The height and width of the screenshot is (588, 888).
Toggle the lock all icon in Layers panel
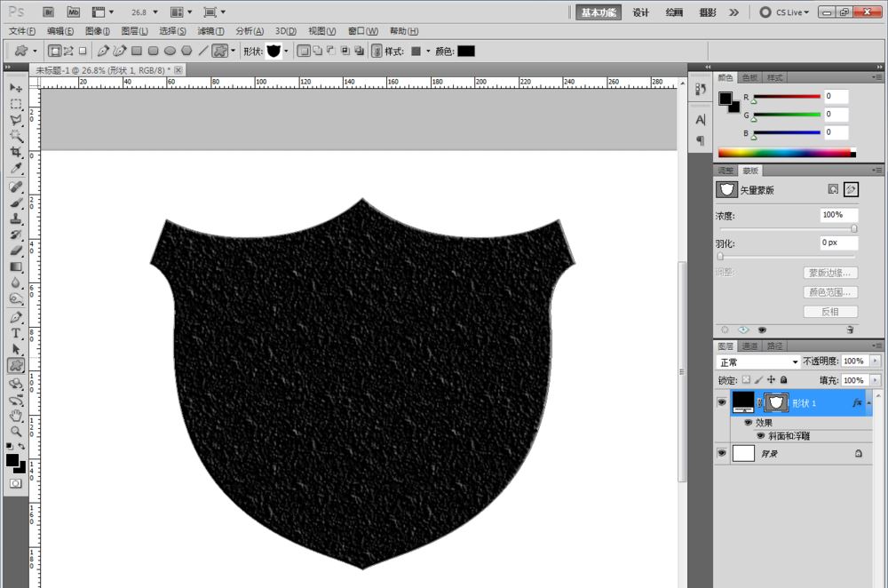point(784,379)
